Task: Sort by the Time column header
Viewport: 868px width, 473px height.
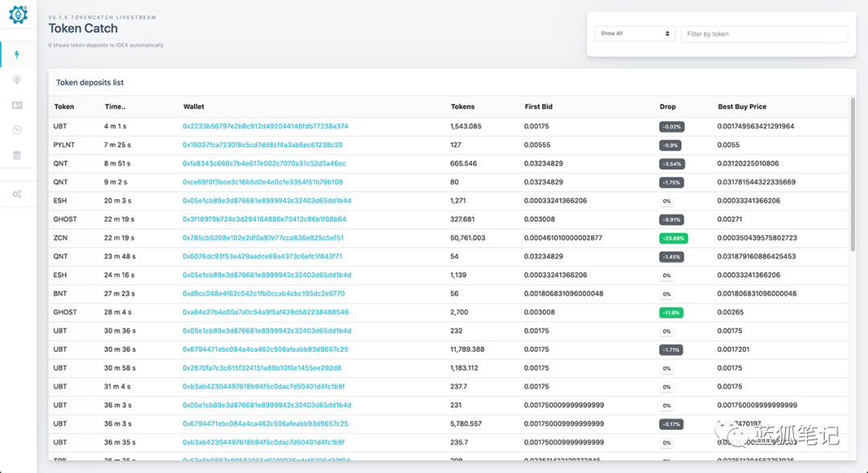Action: tap(115, 107)
